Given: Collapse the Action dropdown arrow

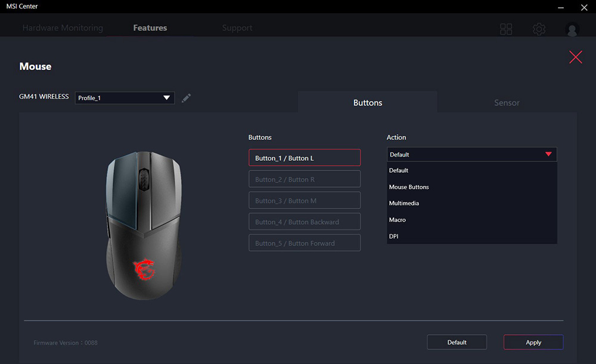Looking at the screenshot, I should pyautogui.click(x=548, y=154).
